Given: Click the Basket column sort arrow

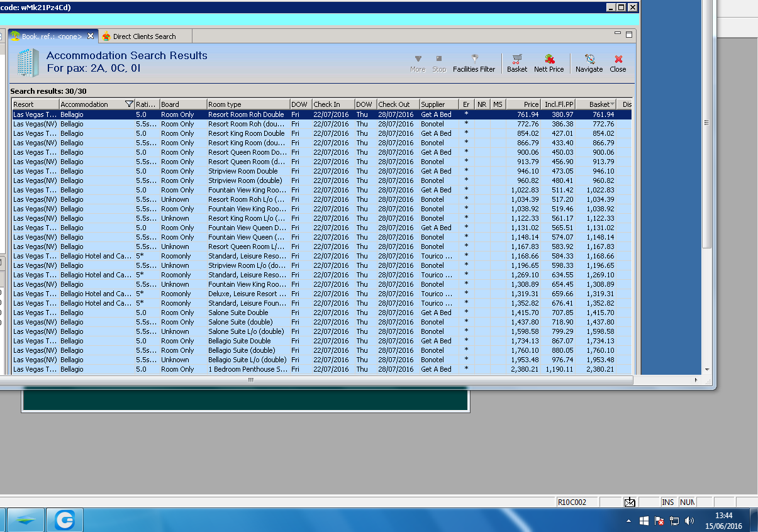Looking at the screenshot, I should [x=612, y=104].
